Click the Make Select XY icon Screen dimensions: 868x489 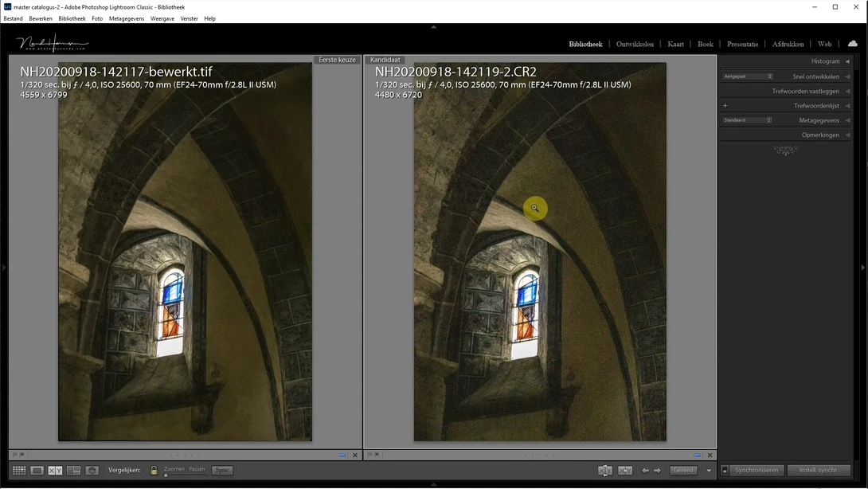coord(625,470)
